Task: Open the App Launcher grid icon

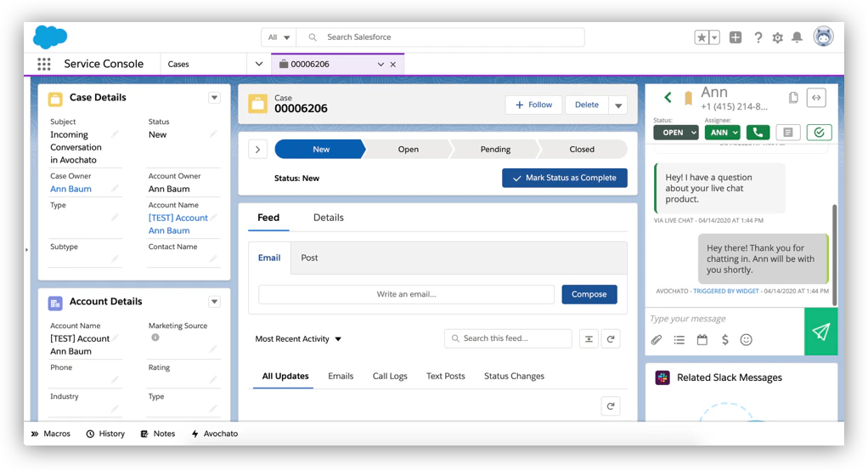Action: click(x=43, y=65)
